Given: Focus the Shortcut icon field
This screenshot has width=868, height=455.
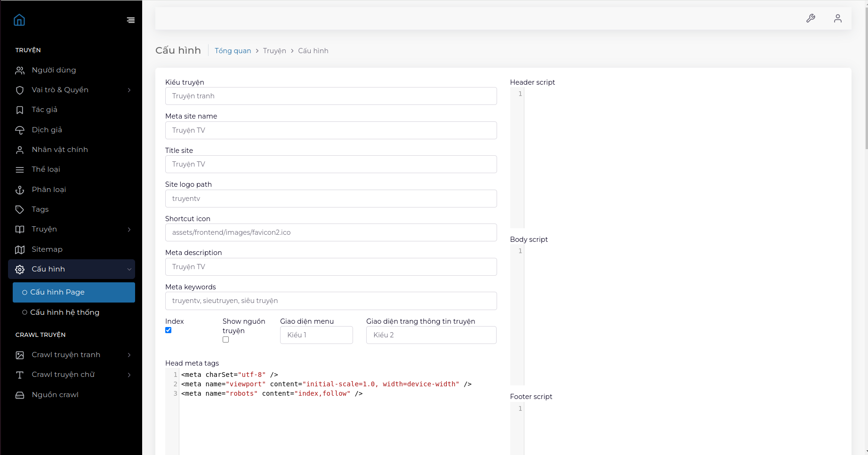Looking at the screenshot, I should tap(331, 232).
